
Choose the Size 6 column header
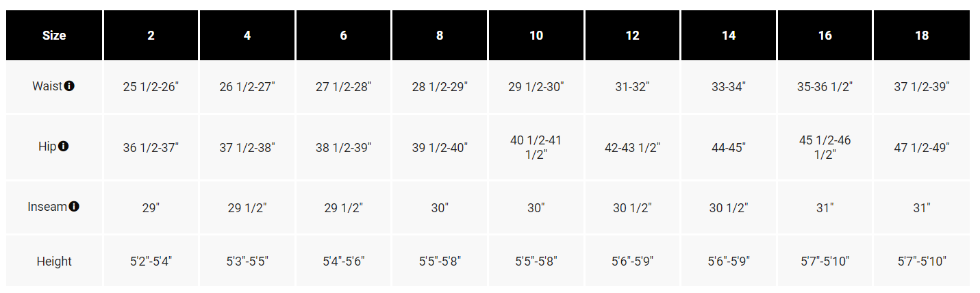tap(343, 36)
